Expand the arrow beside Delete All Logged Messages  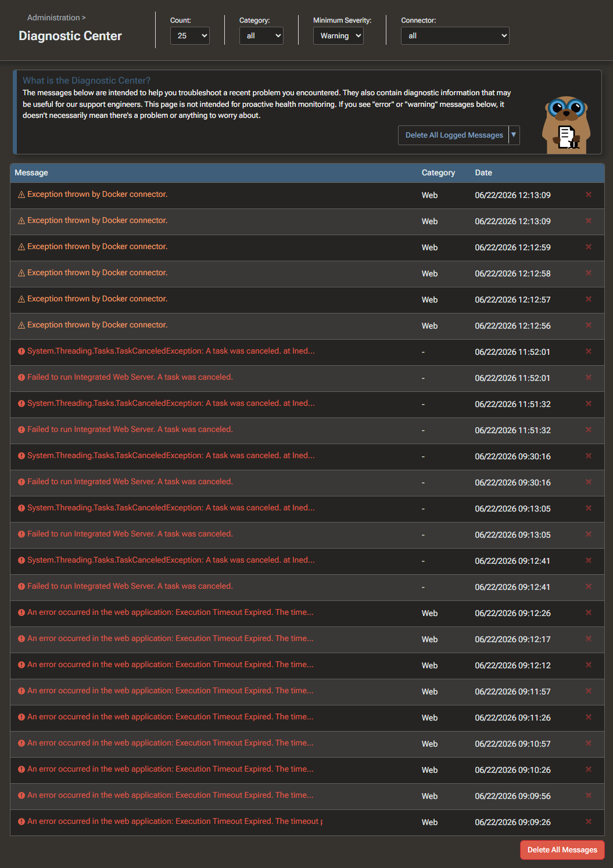point(514,135)
